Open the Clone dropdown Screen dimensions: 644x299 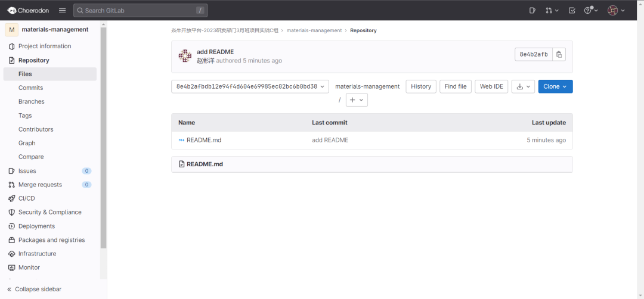point(555,86)
